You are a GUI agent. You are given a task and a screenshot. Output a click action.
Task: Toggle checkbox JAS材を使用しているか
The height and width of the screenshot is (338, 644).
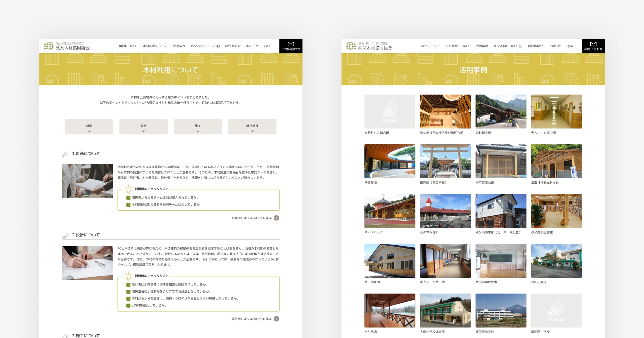click(x=128, y=306)
